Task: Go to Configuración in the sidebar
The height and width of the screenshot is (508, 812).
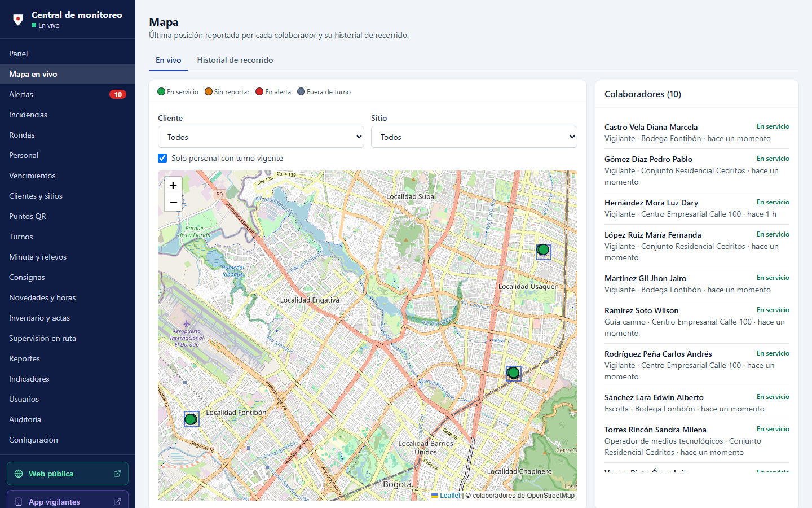Action: (x=68, y=440)
